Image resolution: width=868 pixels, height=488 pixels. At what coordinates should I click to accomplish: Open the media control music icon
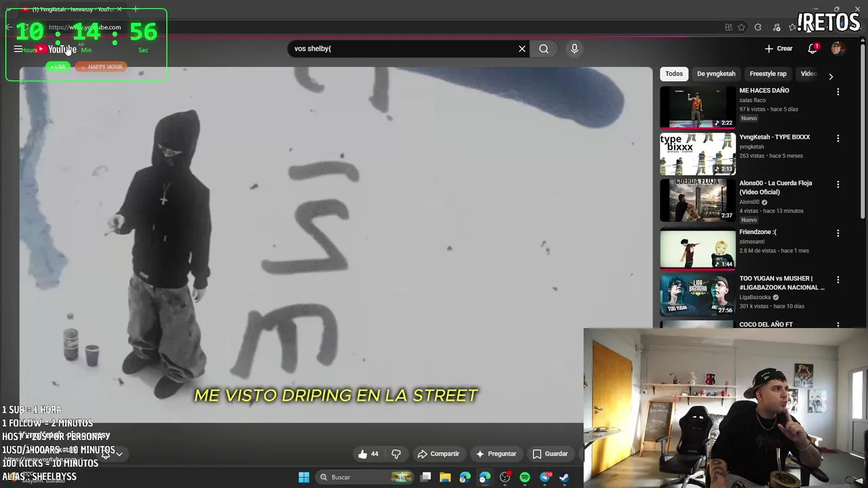(776, 27)
